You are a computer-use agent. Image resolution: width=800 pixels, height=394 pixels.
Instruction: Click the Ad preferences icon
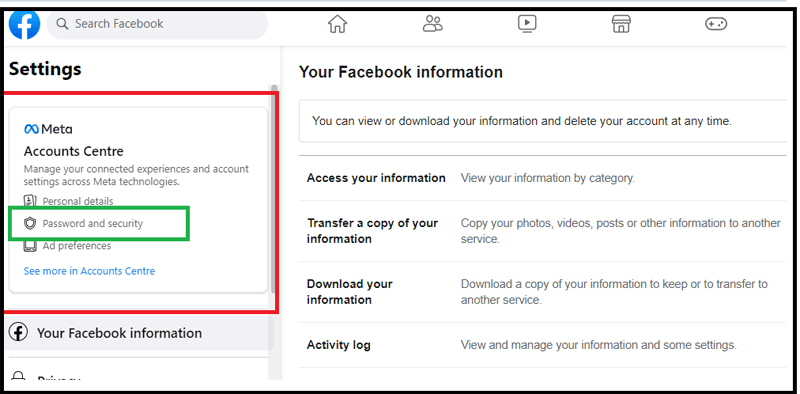tap(31, 246)
